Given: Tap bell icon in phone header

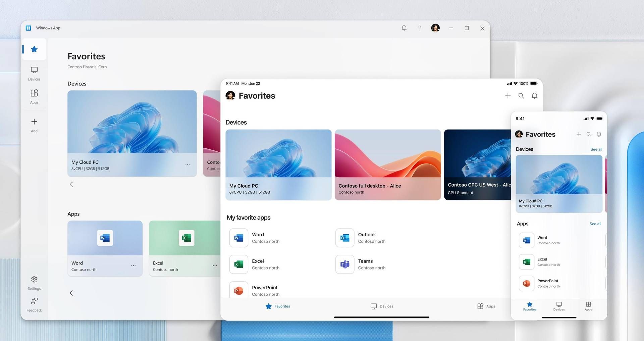Looking at the screenshot, I should (x=599, y=134).
